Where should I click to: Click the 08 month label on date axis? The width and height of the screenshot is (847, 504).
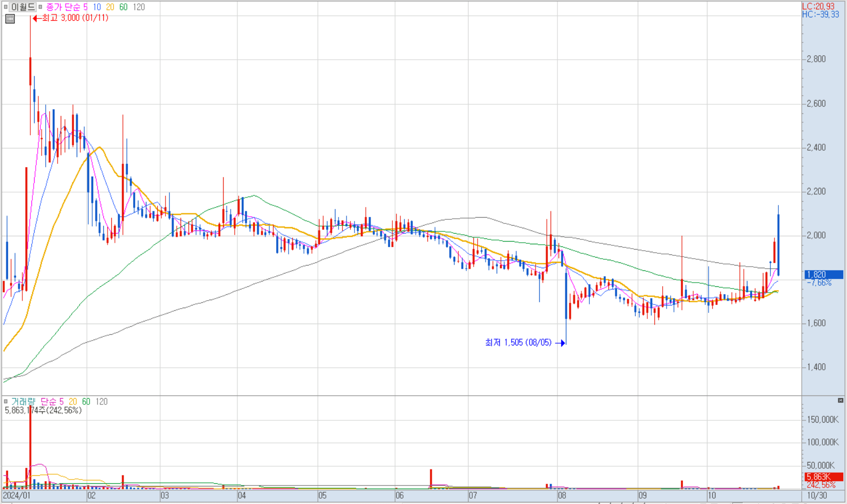coord(562,496)
